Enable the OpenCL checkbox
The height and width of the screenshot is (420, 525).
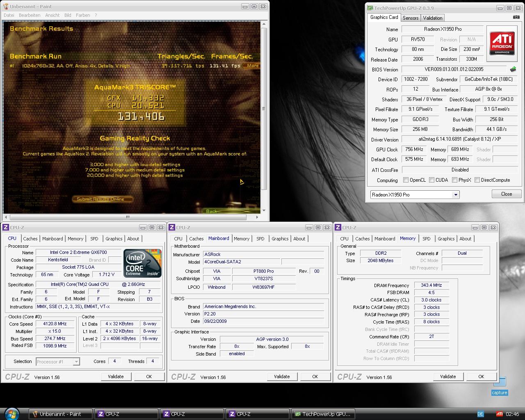[406, 180]
